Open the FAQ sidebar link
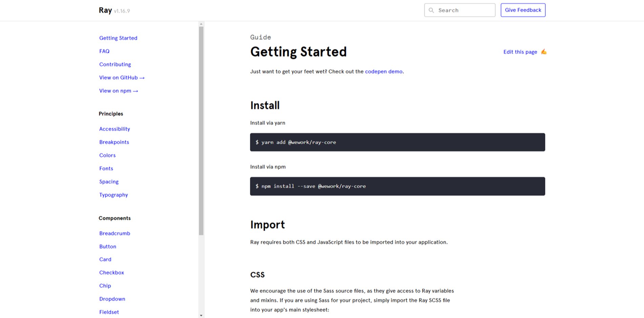 tap(104, 51)
